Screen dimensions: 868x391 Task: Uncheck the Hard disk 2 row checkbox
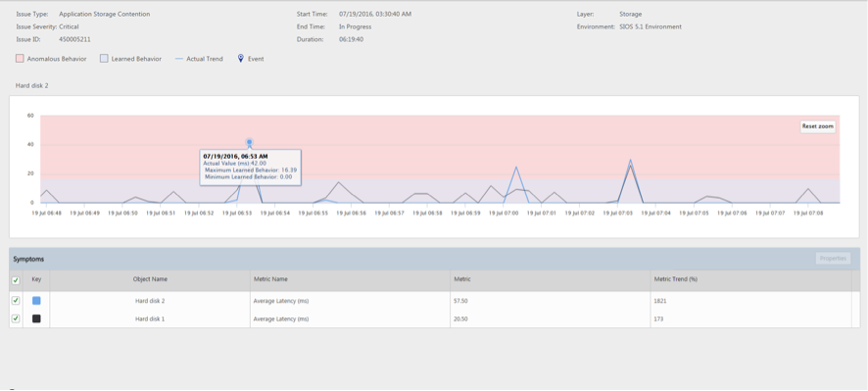(16, 300)
